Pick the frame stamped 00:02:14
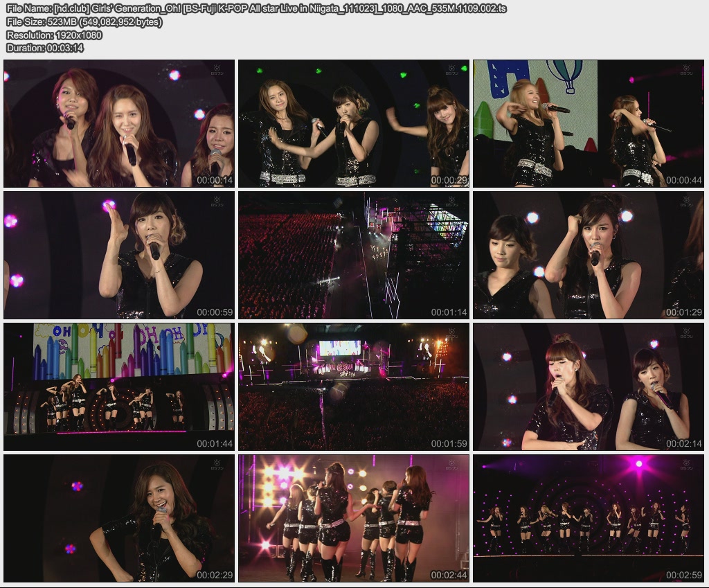 (x=589, y=386)
